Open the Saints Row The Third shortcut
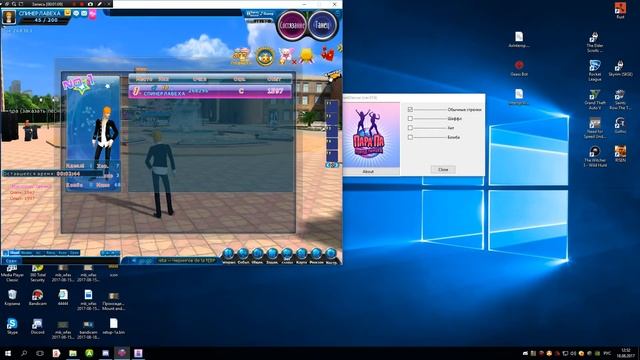640x360 pixels. (x=620, y=100)
